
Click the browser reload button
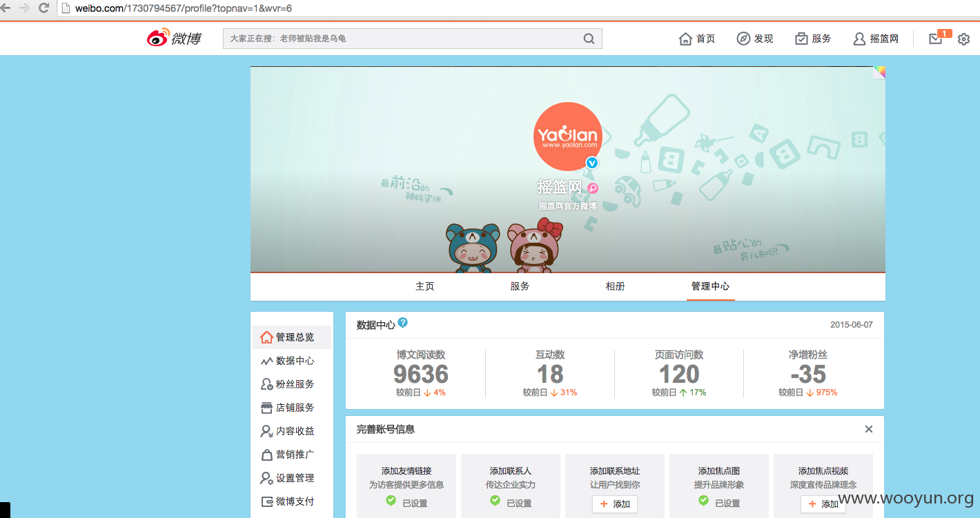click(43, 8)
